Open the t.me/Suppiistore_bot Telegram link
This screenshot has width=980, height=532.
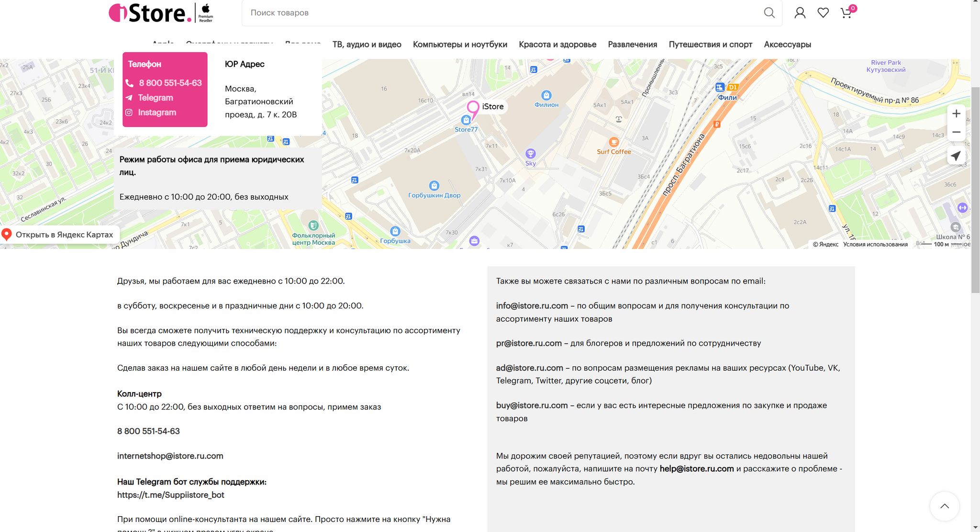pyautogui.click(x=170, y=495)
